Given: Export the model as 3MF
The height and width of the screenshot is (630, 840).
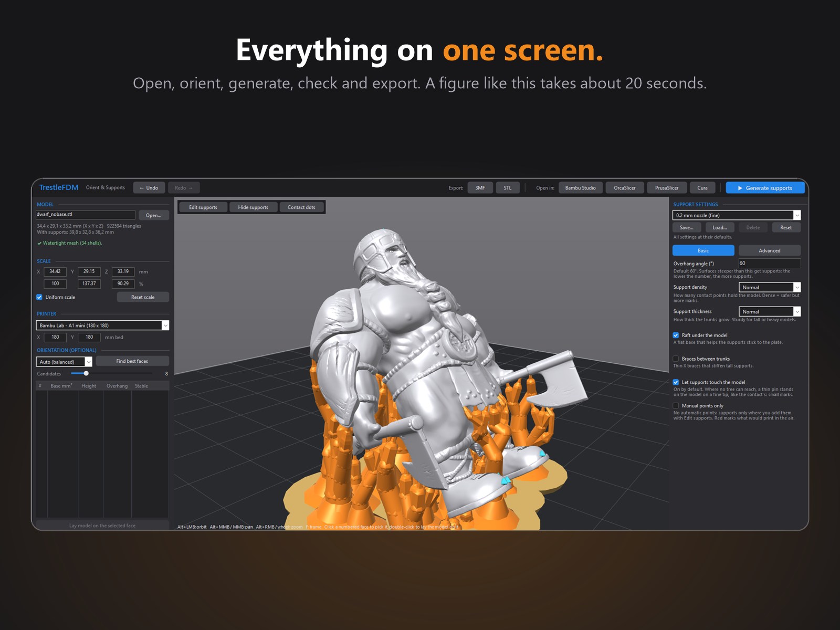Looking at the screenshot, I should (x=480, y=188).
